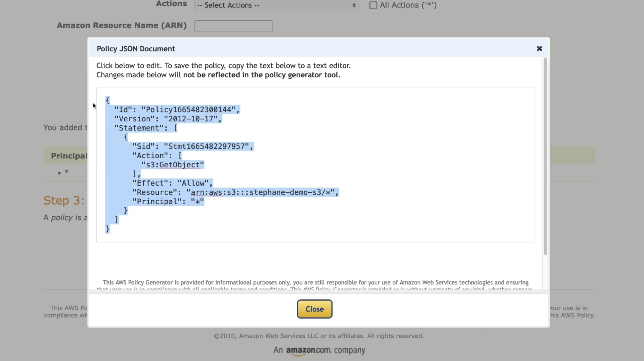Image resolution: width=644 pixels, height=361 pixels.
Task: Click the copyright 2010 Amazon Web Services text
Action: coord(319,336)
